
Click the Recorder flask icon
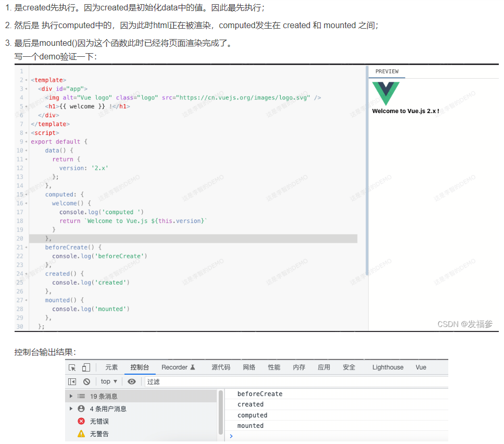[193, 367]
